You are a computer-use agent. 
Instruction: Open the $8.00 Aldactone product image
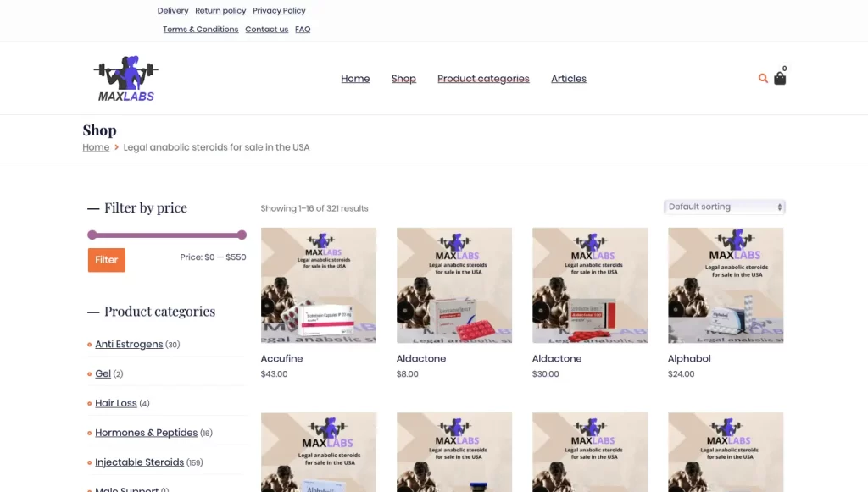tap(454, 285)
